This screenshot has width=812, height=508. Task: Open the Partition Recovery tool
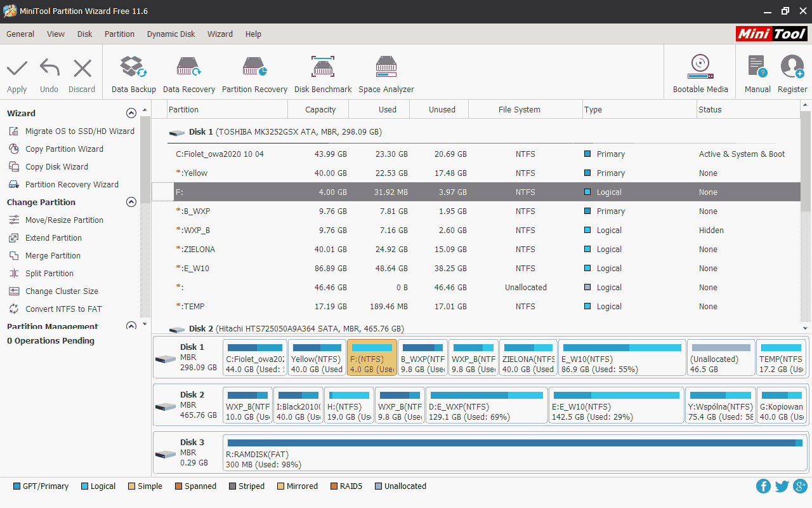click(x=254, y=74)
